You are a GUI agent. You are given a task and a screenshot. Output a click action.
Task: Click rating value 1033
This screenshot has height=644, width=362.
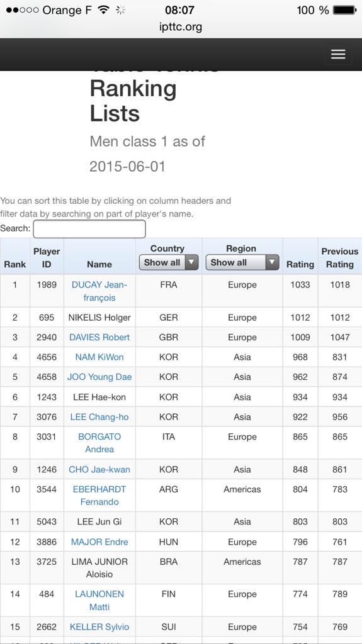[300, 285]
